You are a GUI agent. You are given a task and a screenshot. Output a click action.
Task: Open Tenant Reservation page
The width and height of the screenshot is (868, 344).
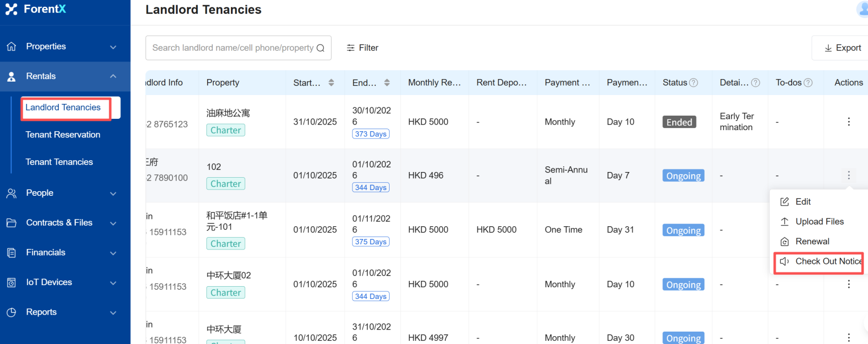[x=63, y=135]
